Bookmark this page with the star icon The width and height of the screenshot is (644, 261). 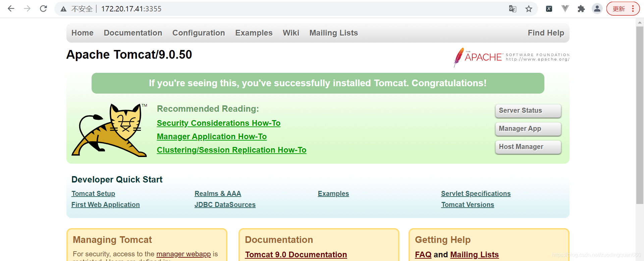point(529,9)
